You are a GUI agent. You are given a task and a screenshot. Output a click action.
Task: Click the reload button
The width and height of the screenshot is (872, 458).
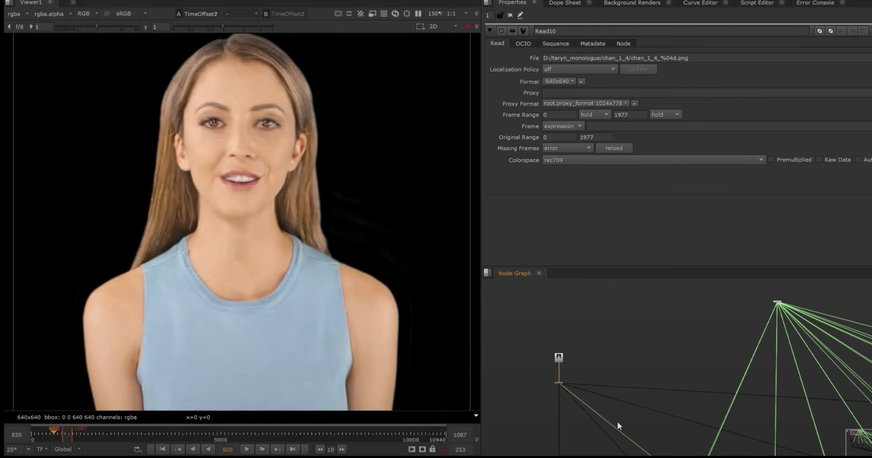[614, 148]
